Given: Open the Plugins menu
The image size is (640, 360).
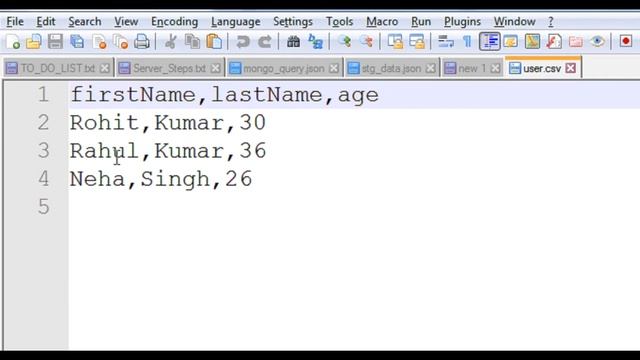Looking at the screenshot, I should point(462,22).
